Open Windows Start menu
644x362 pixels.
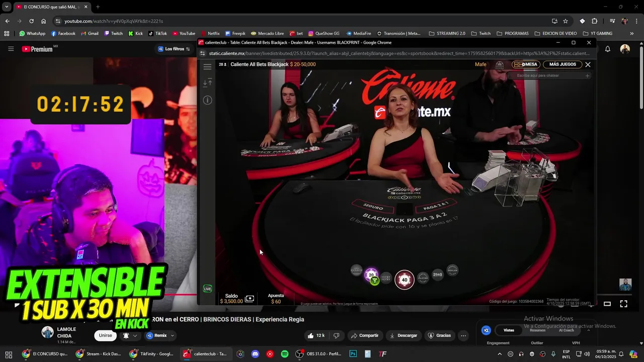[x=9, y=354]
